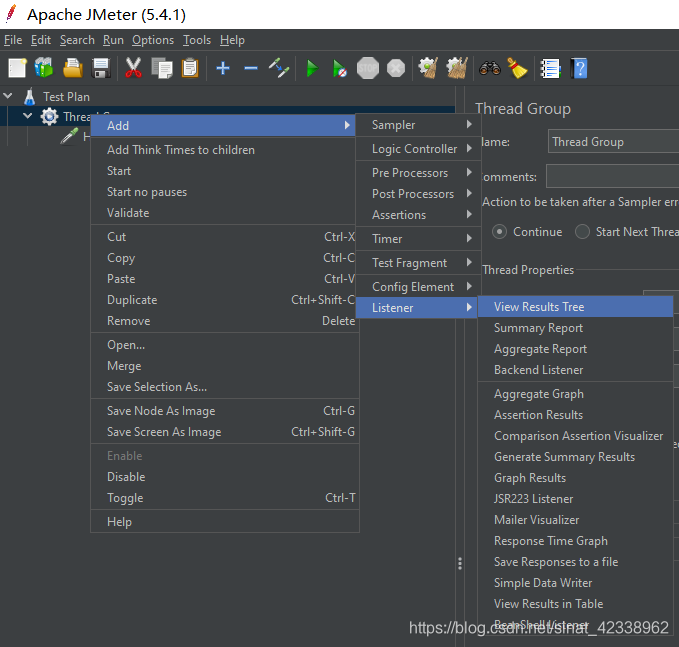
Task: Click the Paste clipboard icon
Action: click(190, 68)
